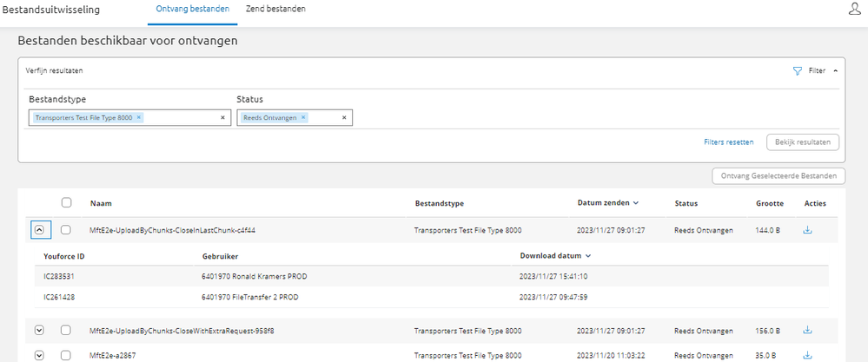This screenshot has width=868, height=362.
Task: Download the CloseInLastChunk-c4f44 file
Action: point(807,230)
